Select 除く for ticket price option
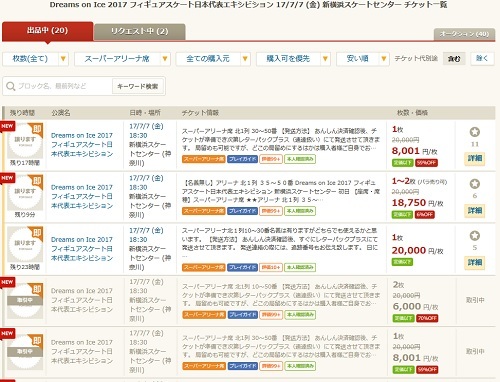This screenshot has height=382, width=500. (x=482, y=59)
